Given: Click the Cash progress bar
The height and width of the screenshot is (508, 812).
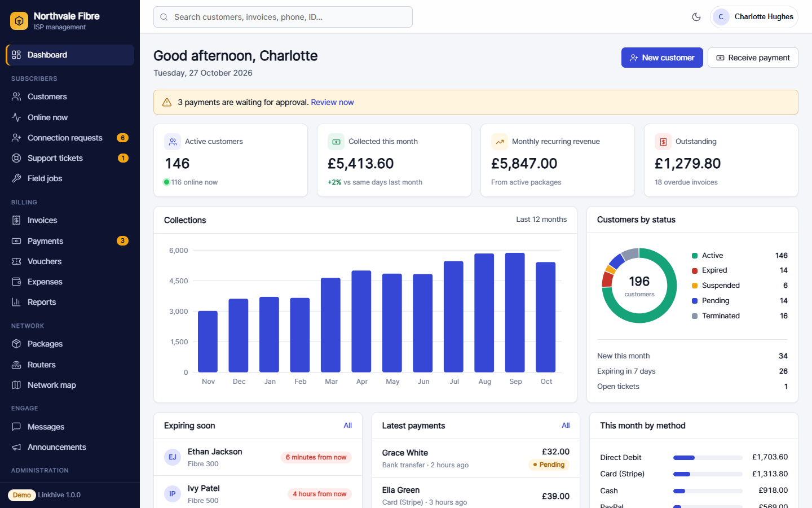Looking at the screenshot, I should (708, 491).
